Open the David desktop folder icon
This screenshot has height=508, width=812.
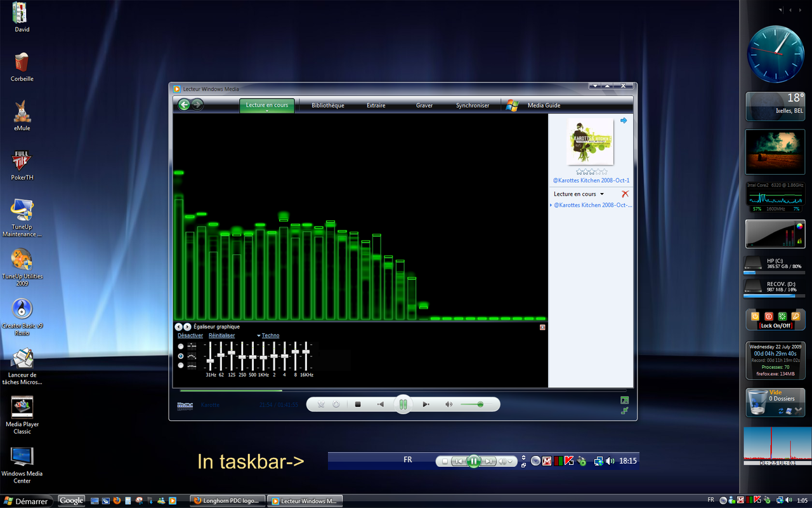coord(22,17)
